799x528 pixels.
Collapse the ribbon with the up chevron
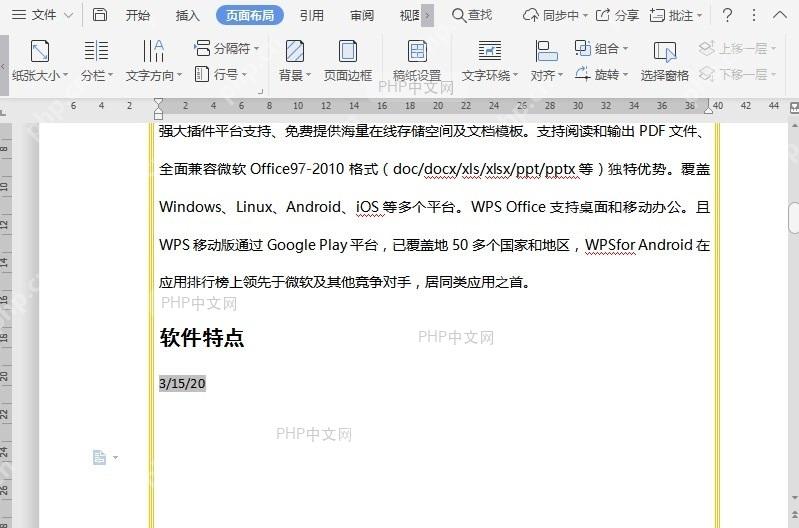pos(780,15)
